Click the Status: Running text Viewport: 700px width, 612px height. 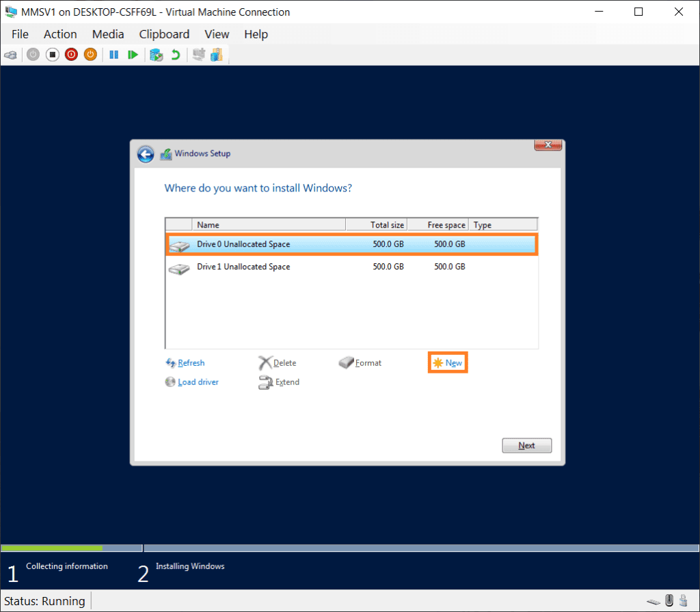coord(44,601)
